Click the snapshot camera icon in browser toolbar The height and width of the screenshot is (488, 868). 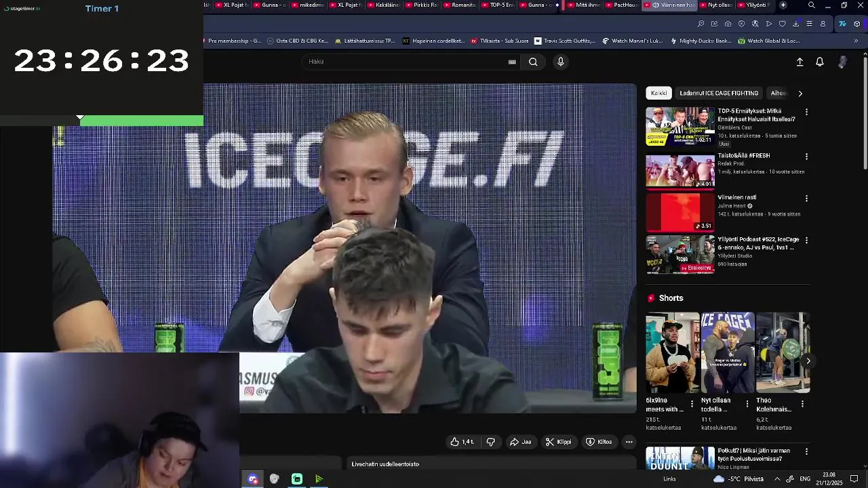tap(728, 24)
